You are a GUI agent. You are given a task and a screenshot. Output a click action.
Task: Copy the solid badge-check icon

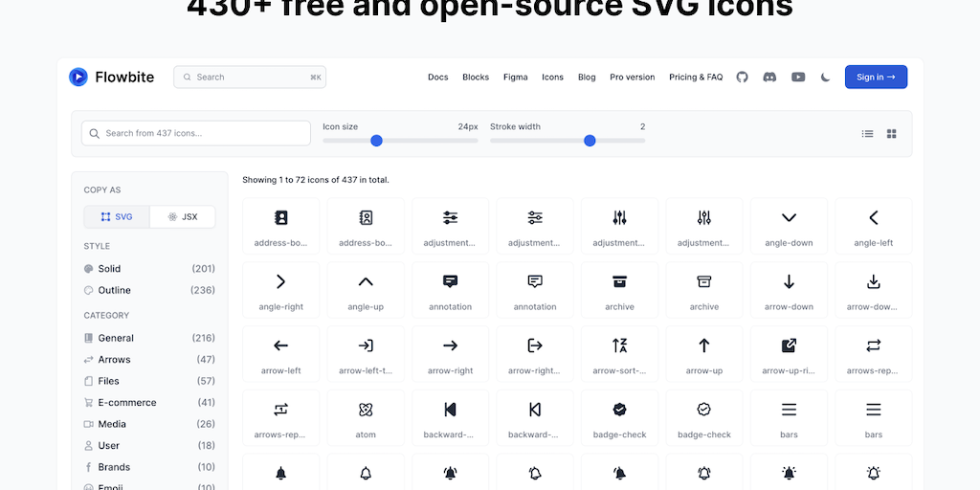[619, 417]
